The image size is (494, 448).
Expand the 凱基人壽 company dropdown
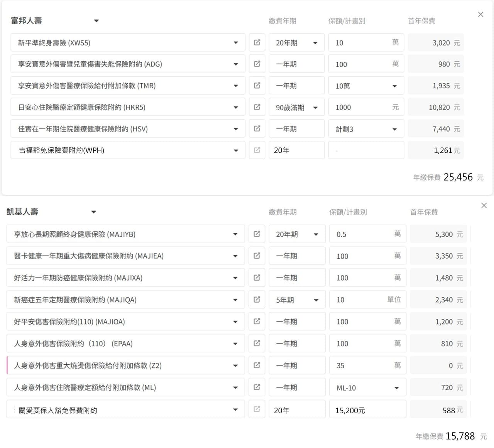point(93,212)
